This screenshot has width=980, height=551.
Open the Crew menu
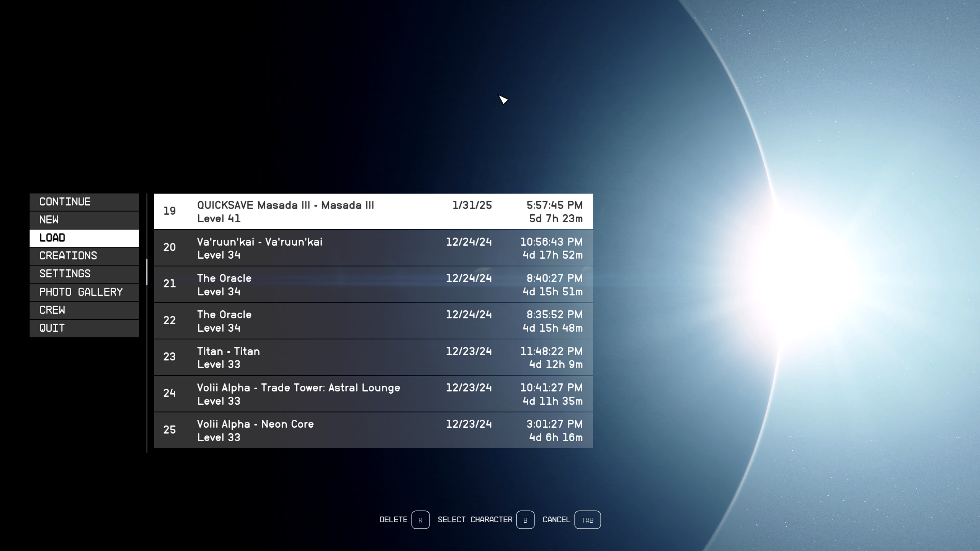(84, 310)
